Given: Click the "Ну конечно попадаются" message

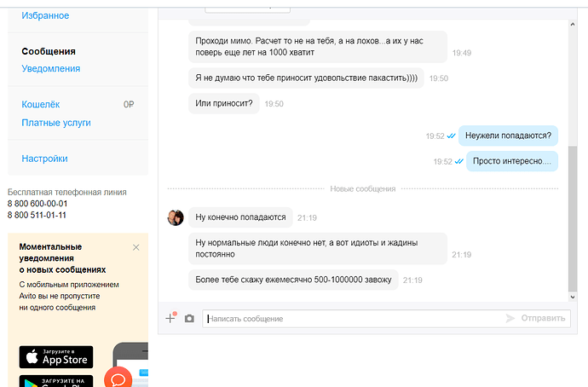Looking at the screenshot, I should pyautogui.click(x=240, y=217).
